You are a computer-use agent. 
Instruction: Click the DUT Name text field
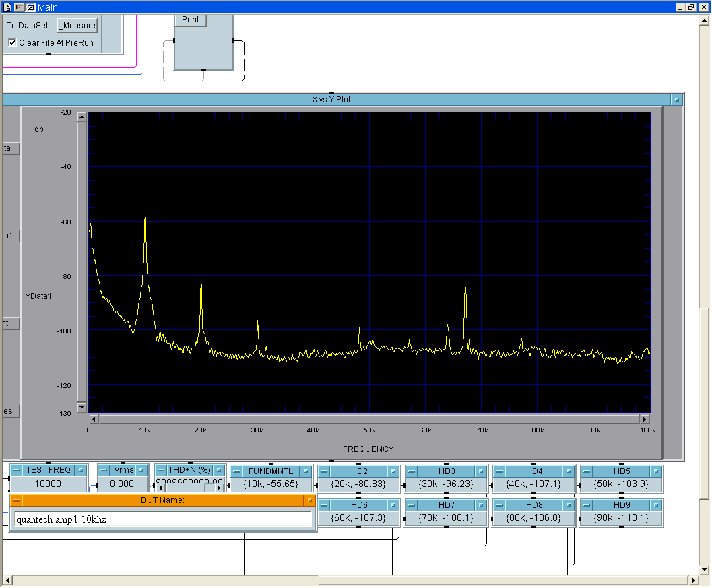coord(163,519)
